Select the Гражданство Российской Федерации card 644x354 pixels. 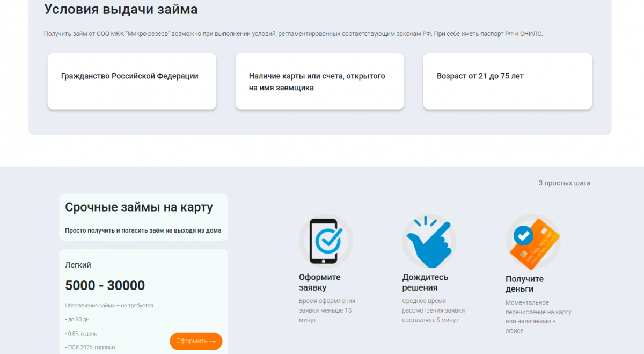tap(131, 81)
